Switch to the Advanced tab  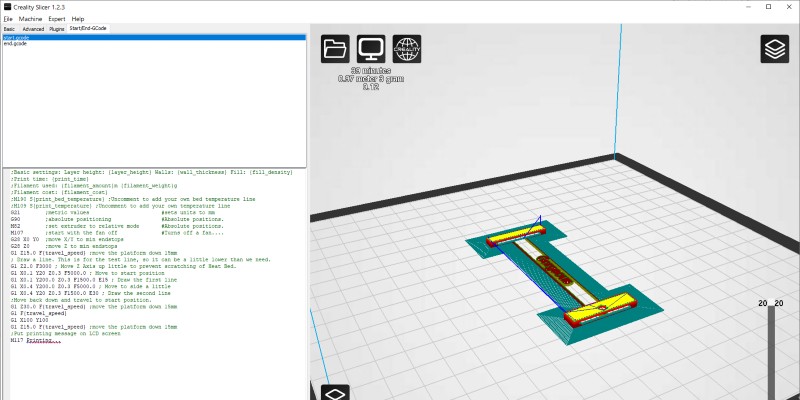[33, 29]
